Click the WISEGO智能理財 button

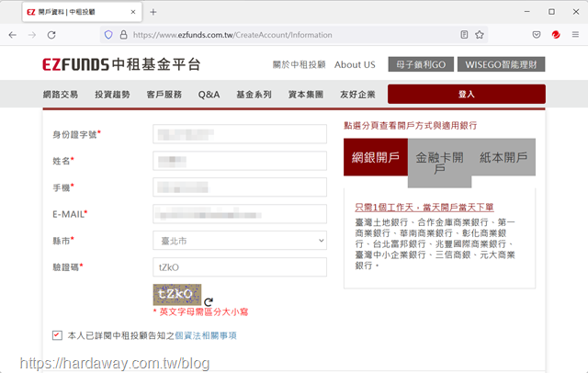tap(501, 64)
